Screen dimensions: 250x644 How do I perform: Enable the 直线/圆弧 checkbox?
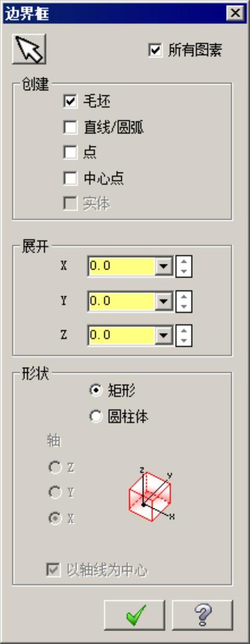pos(69,127)
